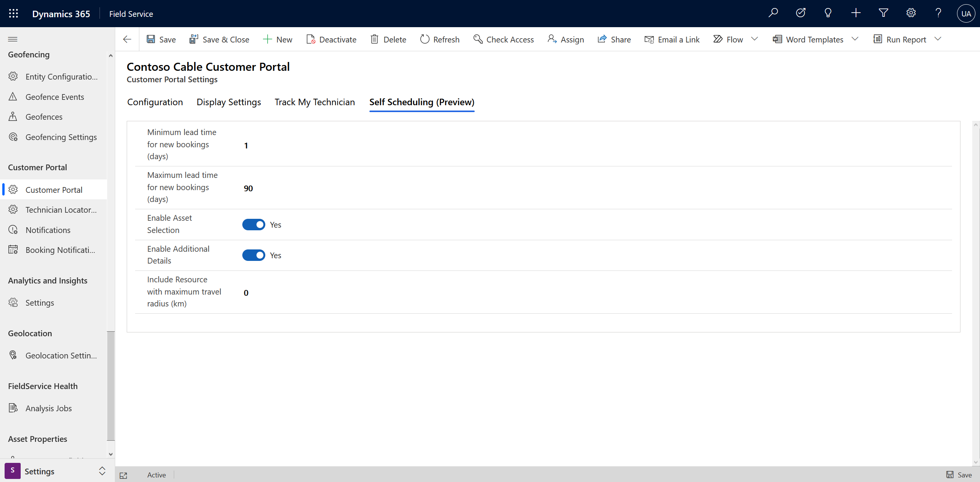The width and height of the screenshot is (980, 482).
Task: Open Analysis Jobs sidebar item
Action: tap(54, 408)
